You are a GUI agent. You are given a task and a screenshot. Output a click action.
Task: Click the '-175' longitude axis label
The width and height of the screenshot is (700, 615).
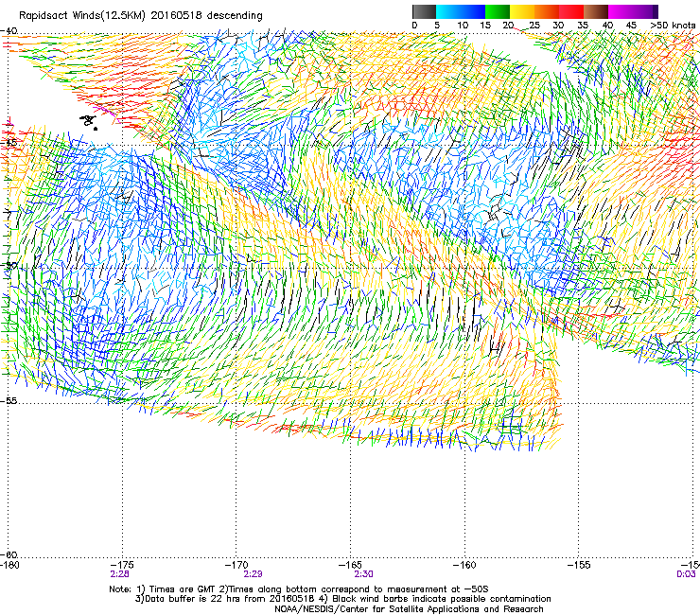tap(121, 565)
